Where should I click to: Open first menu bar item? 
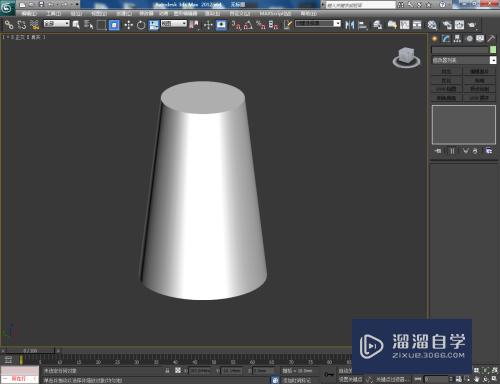(x=29, y=14)
